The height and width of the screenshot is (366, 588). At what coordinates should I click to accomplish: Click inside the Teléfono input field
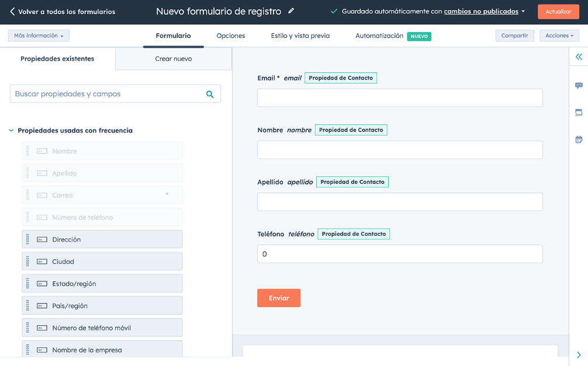click(400, 253)
